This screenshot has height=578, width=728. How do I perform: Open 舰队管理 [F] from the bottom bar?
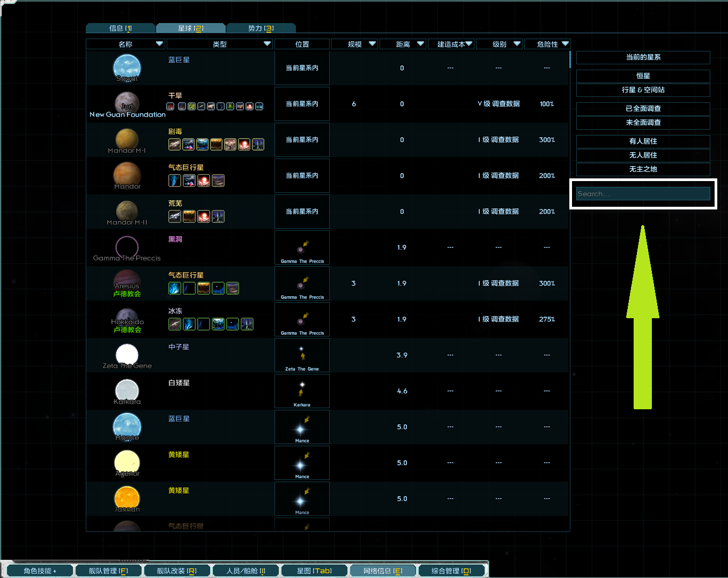click(x=108, y=570)
